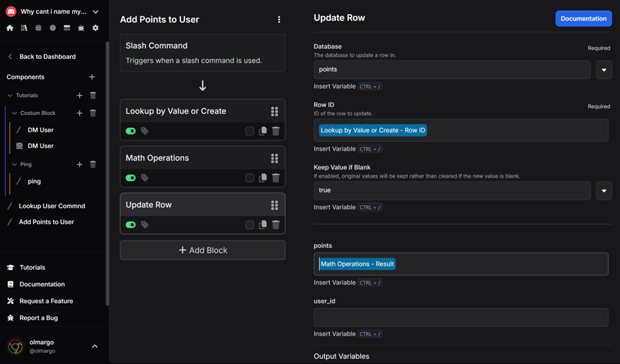This screenshot has width=620, height=364.
Task: Delete the Costum Block folder
Action: click(93, 113)
